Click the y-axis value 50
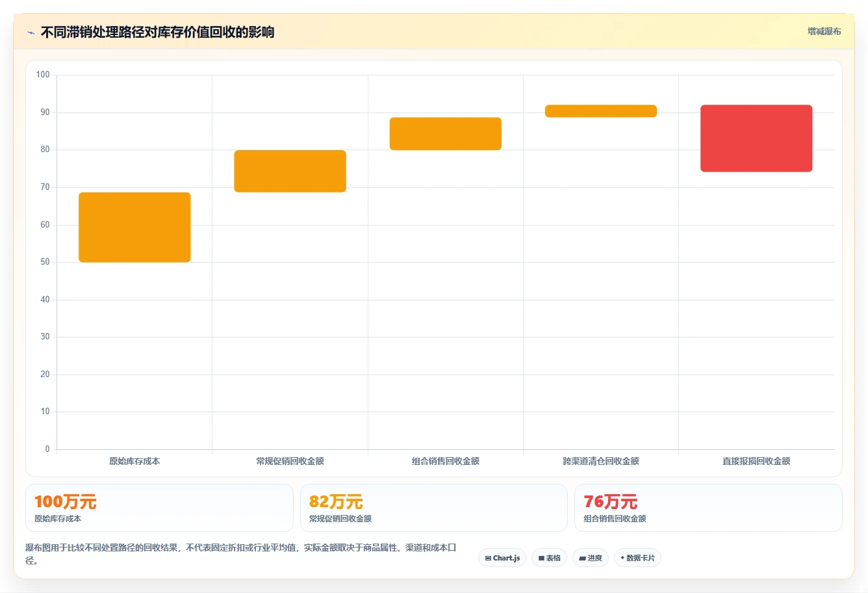The width and height of the screenshot is (868, 593). click(45, 262)
